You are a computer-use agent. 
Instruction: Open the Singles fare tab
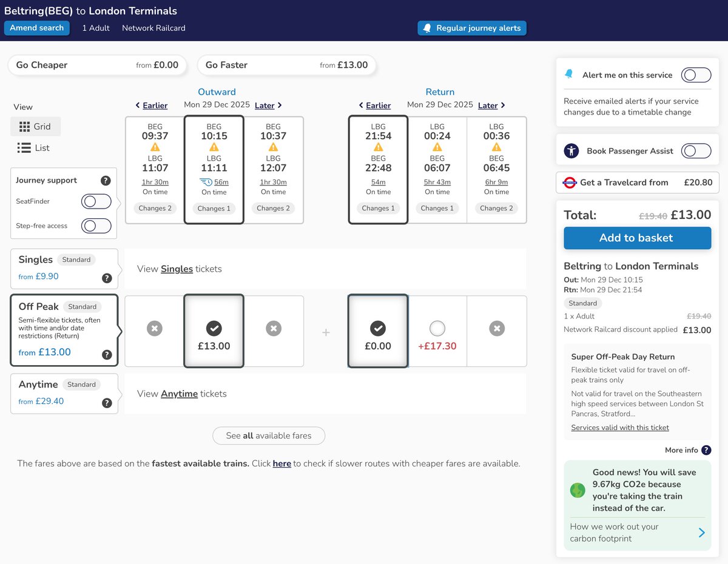(x=64, y=268)
